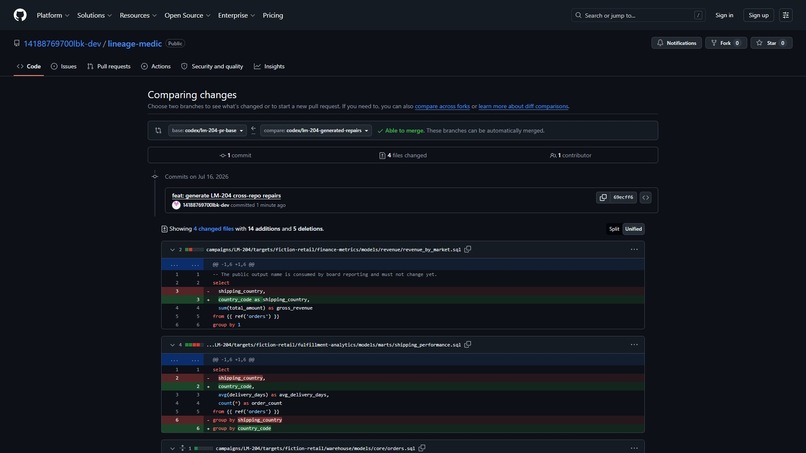The image size is (806, 453).
Task: Copy file path of shipping_performance.sql
Action: [467, 345]
